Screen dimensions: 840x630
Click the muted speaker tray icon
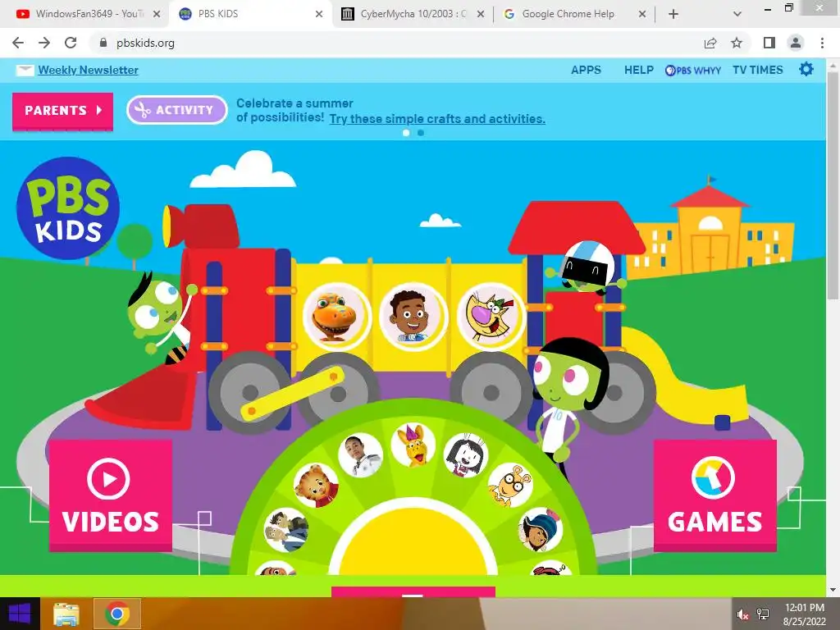click(742, 614)
